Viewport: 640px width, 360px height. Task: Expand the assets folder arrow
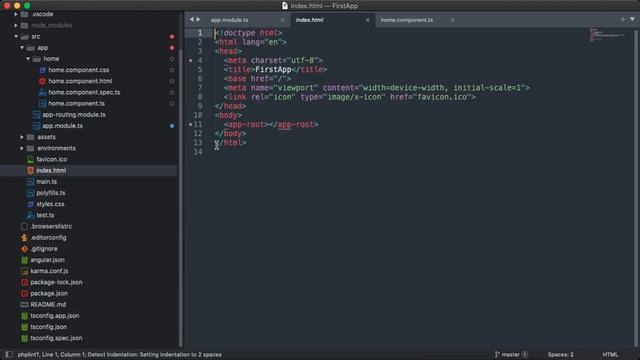(x=22, y=137)
